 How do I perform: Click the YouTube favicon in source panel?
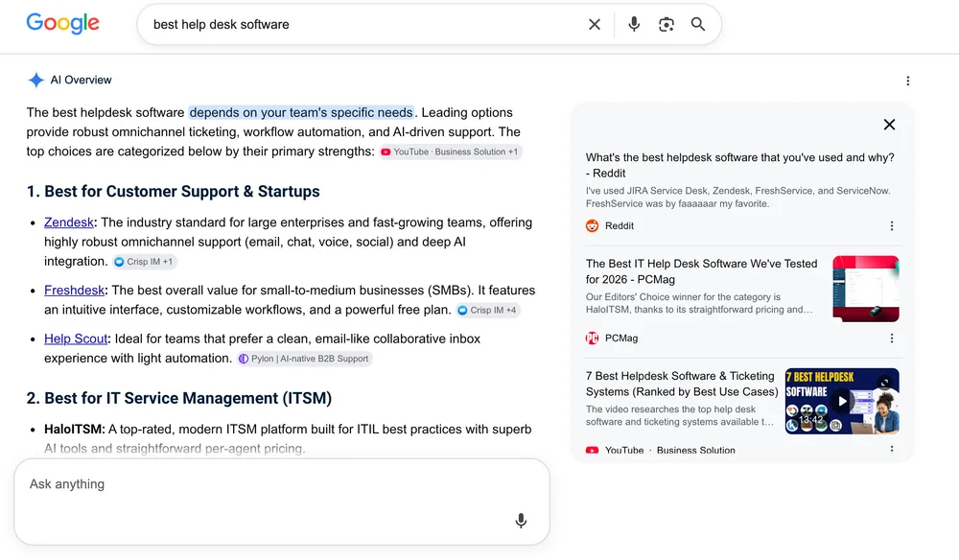point(592,450)
